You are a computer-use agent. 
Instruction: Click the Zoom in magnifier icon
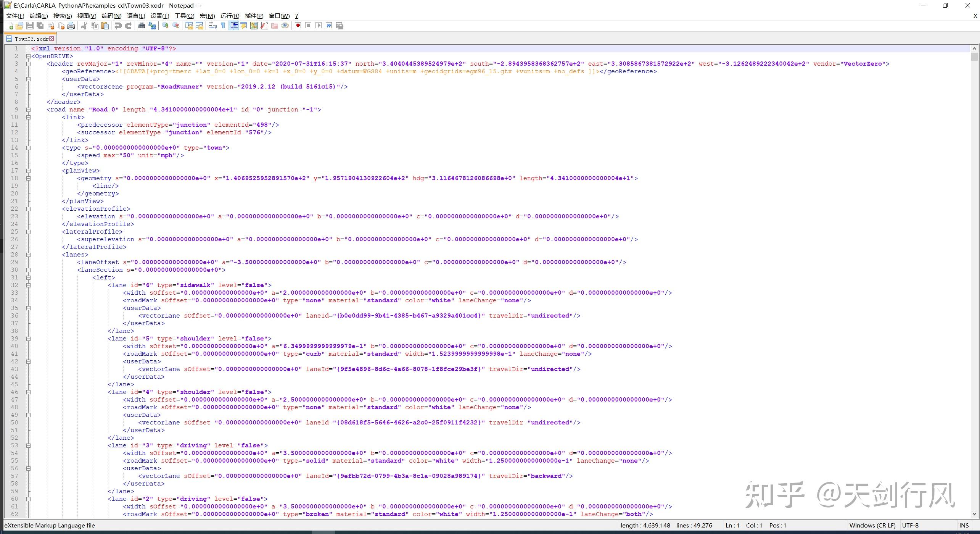pyautogui.click(x=165, y=26)
